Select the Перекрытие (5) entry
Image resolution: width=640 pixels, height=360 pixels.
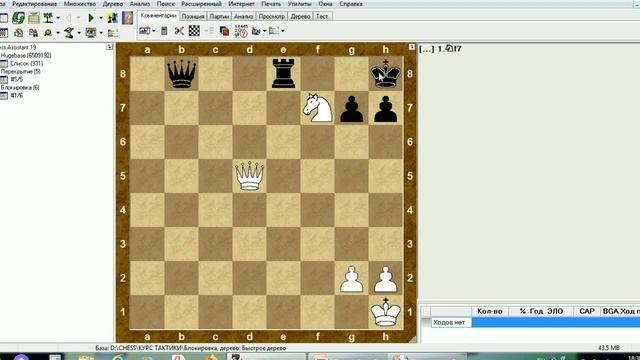click(x=20, y=71)
